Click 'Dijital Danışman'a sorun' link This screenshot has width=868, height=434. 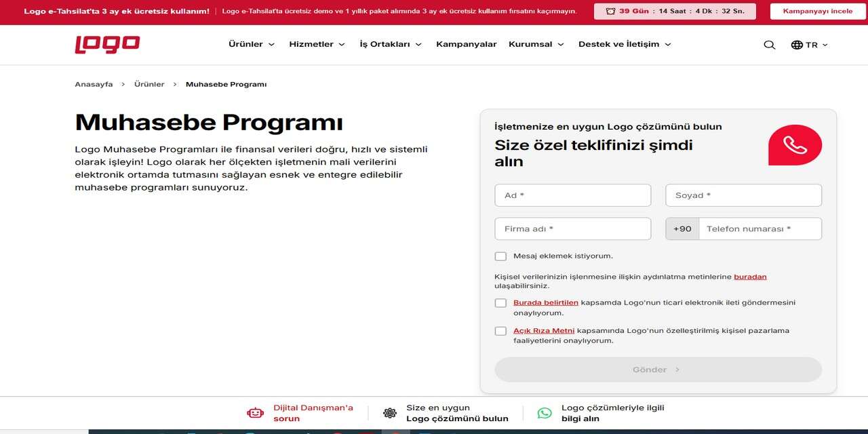313,413
